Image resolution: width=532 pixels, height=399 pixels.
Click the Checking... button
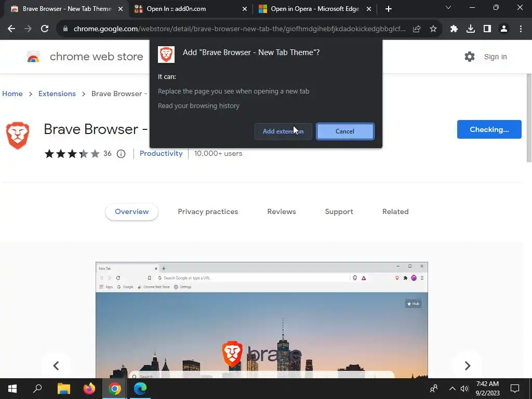point(489,129)
